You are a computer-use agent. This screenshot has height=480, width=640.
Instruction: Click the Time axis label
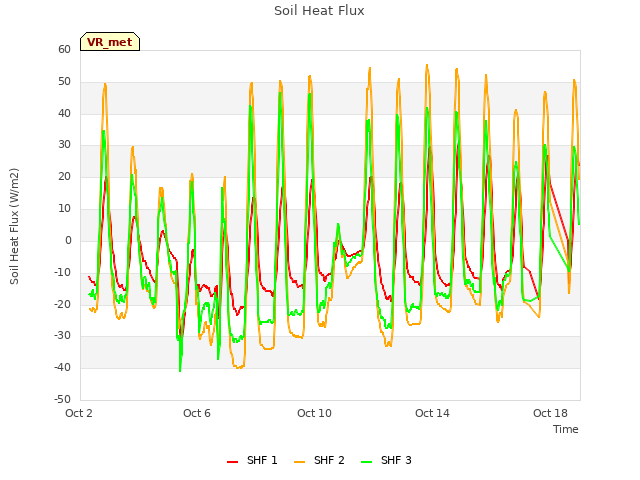click(x=566, y=429)
